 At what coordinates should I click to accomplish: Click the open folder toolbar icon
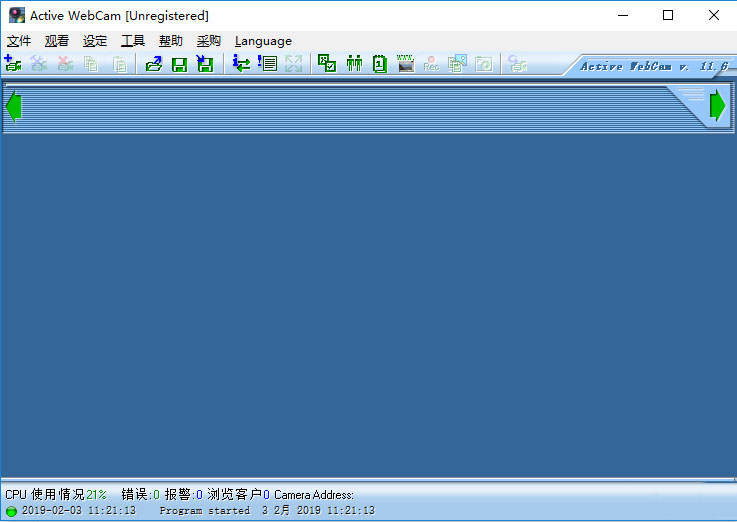(153, 64)
